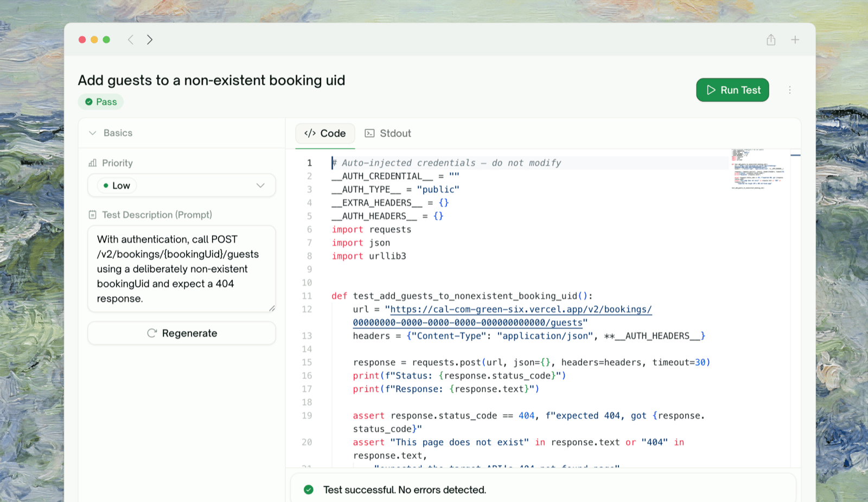Click the Priority bar-chart icon
Viewport: 868px width, 502px height.
[93, 163]
